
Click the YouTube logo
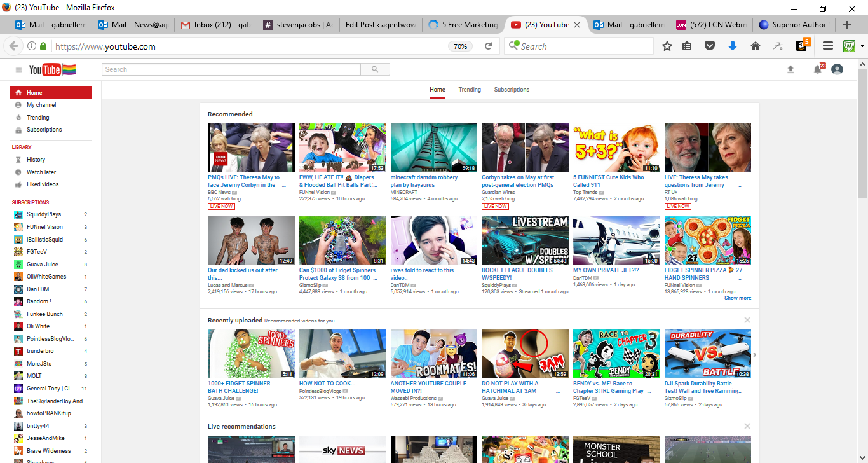52,69
